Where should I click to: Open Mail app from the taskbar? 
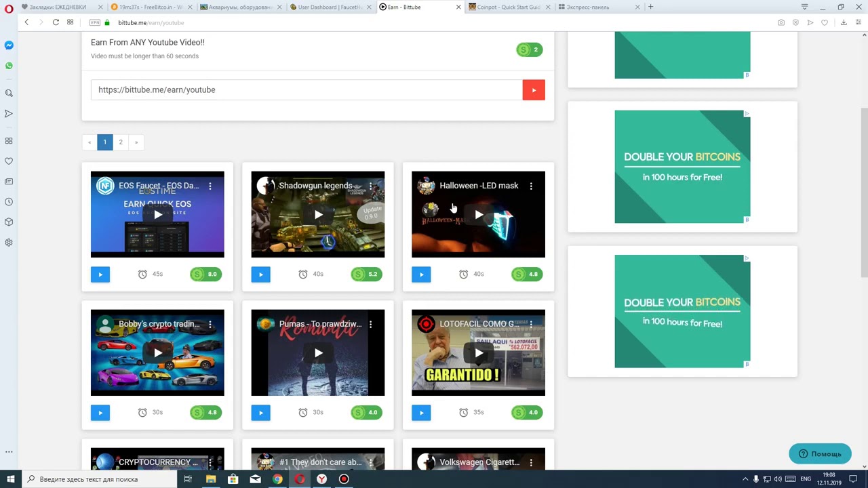[x=255, y=479]
